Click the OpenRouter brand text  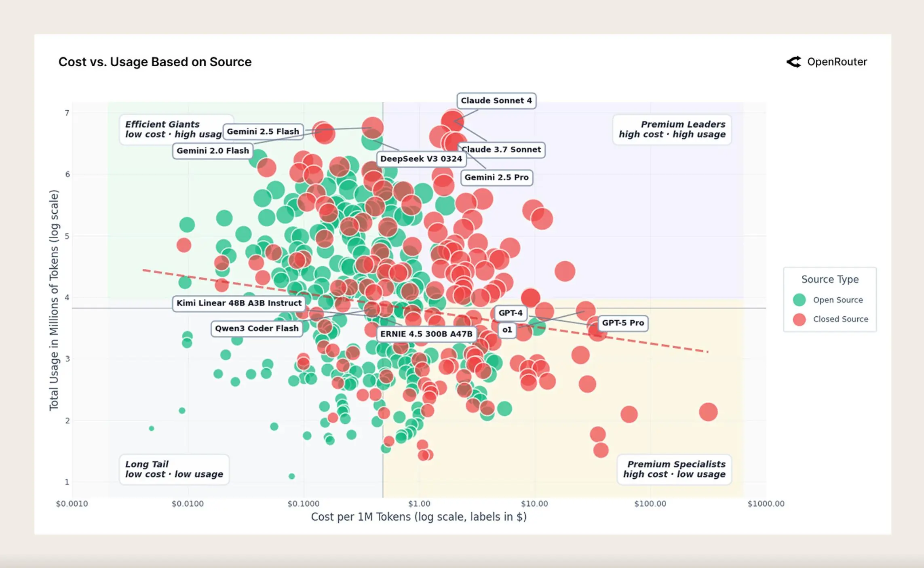(x=837, y=62)
